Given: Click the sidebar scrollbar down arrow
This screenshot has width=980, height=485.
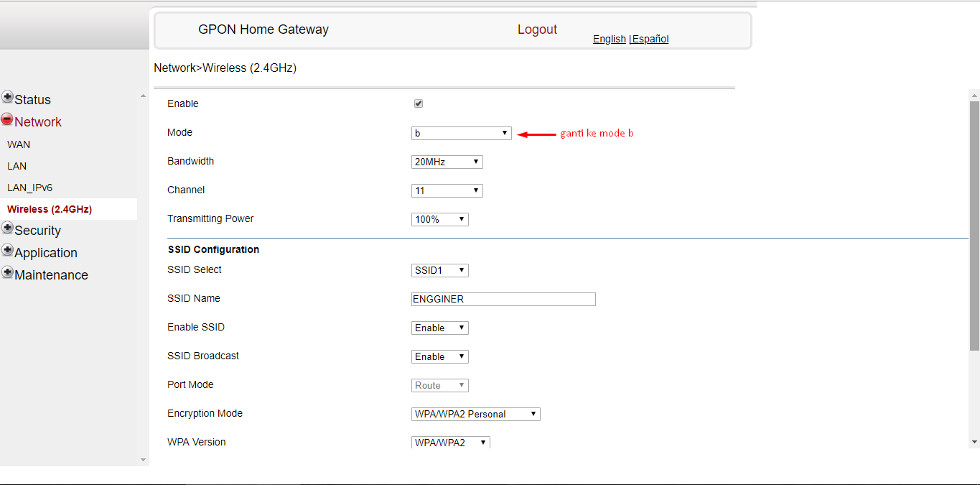Looking at the screenshot, I should pos(143,460).
